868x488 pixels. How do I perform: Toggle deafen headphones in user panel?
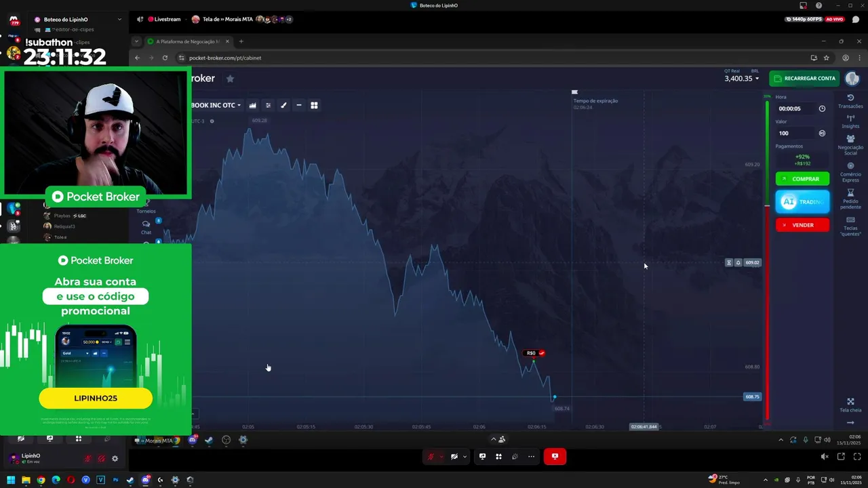101,459
